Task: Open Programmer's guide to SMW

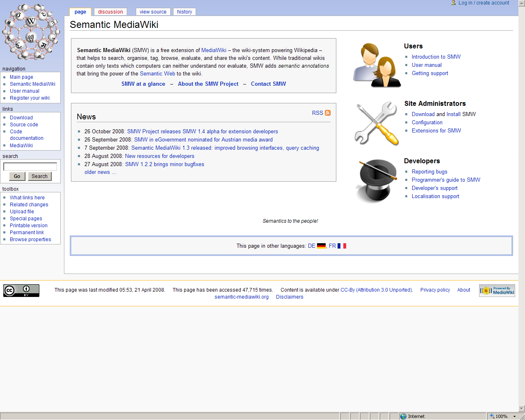Action: [x=446, y=180]
